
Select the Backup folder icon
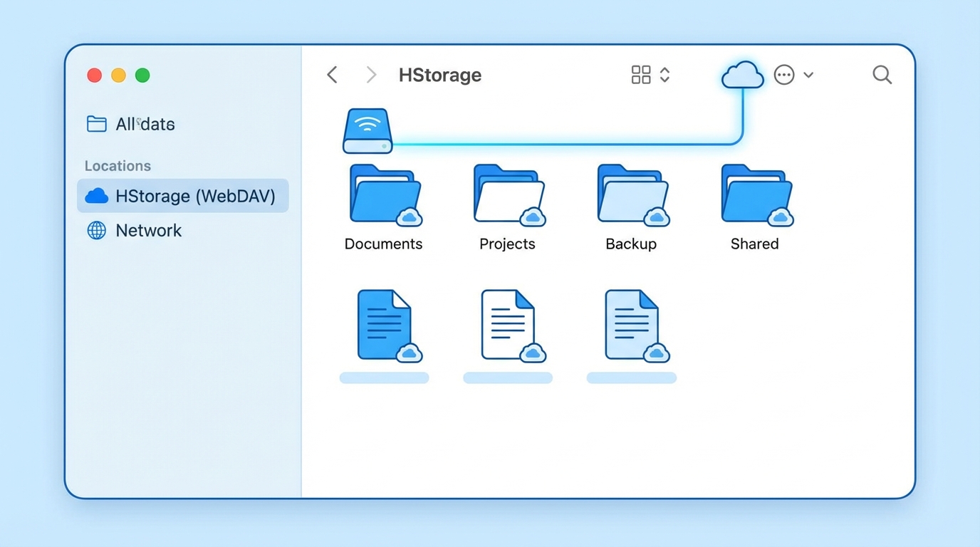(x=630, y=194)
